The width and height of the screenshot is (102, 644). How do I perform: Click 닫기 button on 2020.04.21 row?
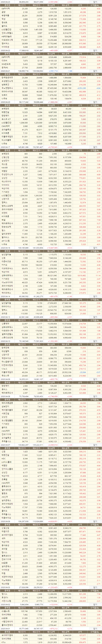(95, 71)
